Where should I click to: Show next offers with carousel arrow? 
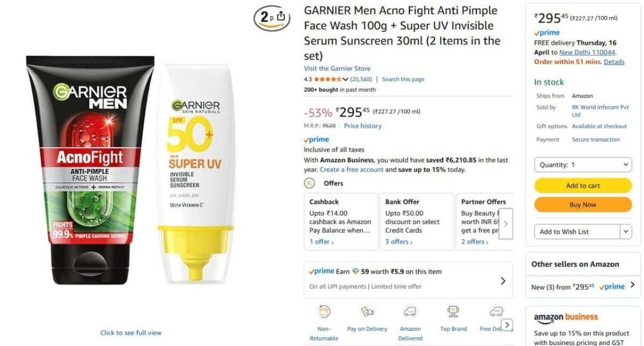pos(506,224)
